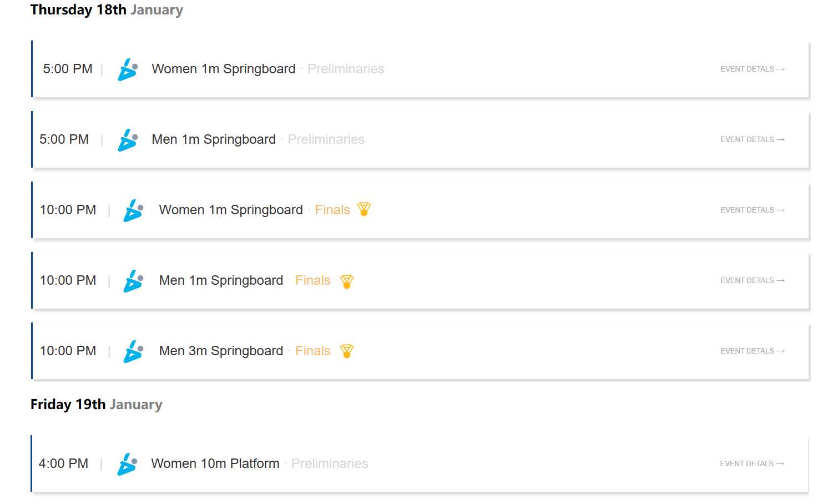Open Event Details for Men 1m Springboard Preliminaries
Screen dimensions: 828x504
pyautogui.click(x=752, y=140)
